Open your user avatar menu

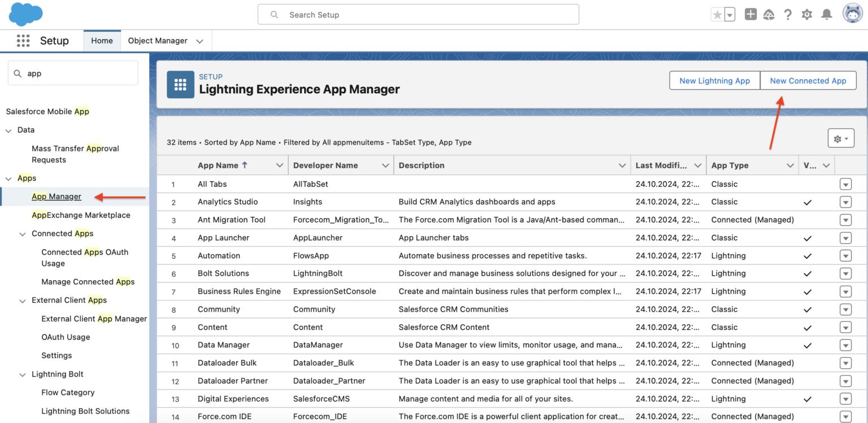pos(852,14)
